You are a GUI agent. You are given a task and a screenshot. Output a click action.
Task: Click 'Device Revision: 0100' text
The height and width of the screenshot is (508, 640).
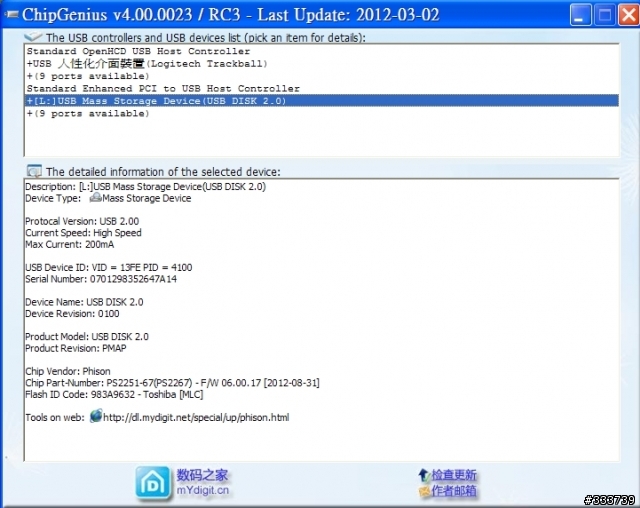point(72,313)
